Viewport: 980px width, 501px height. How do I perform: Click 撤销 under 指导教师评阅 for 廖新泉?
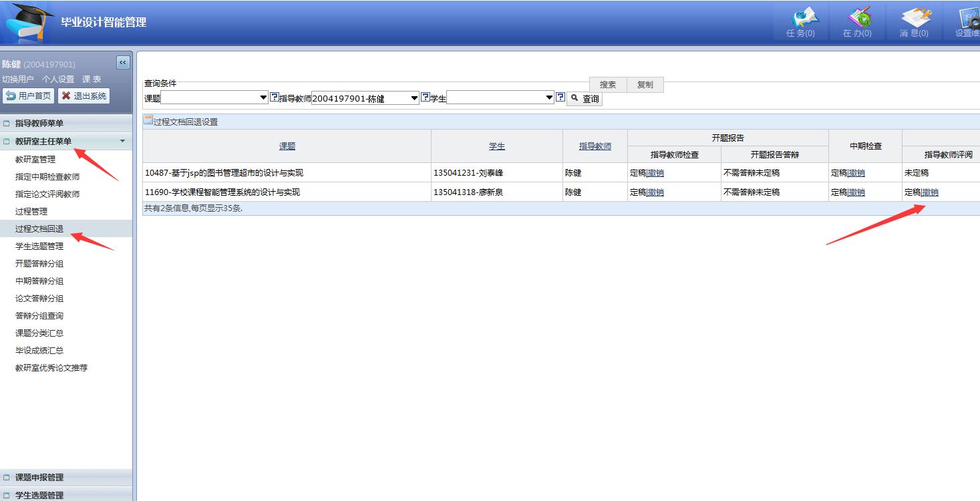click(x=930, y=192)
